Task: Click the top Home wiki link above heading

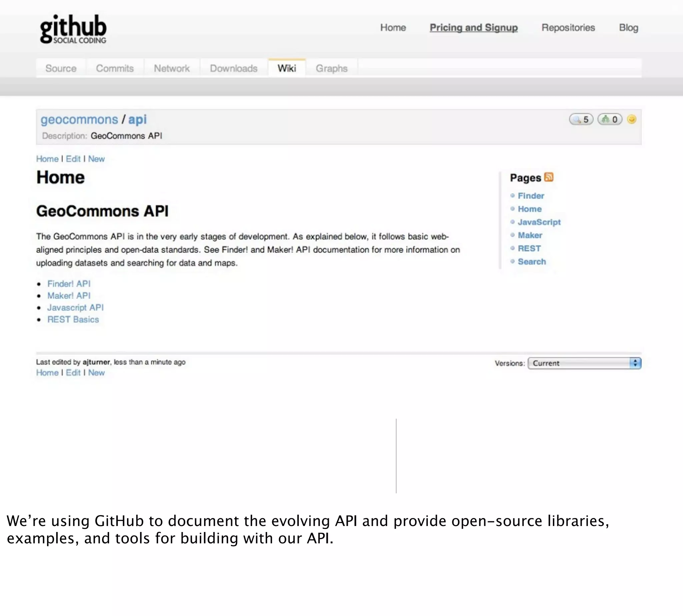Action: pos(47,159)
